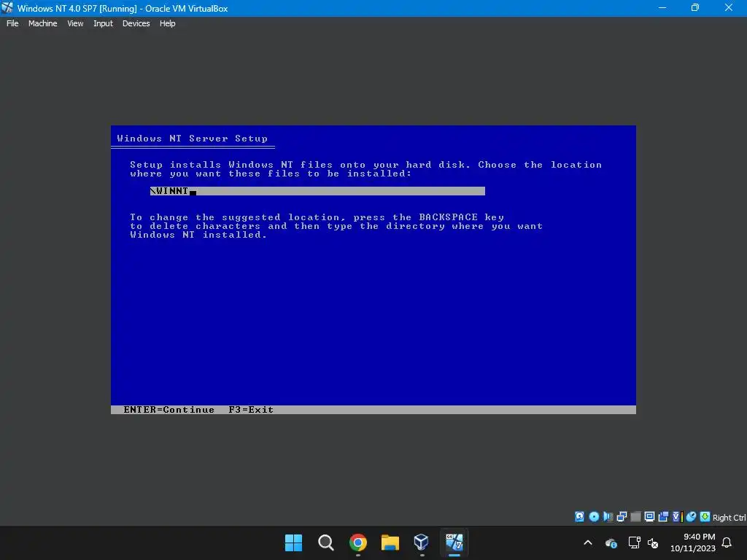Viewport: 747px width, 560px height.
Task: Open the Windows Start menu
Action: (x=293, y=542)
